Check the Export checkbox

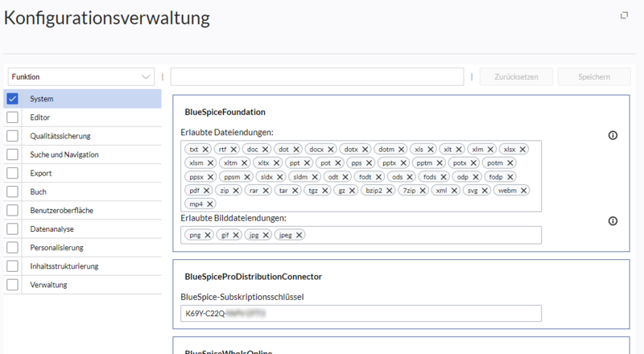[12, 173]
